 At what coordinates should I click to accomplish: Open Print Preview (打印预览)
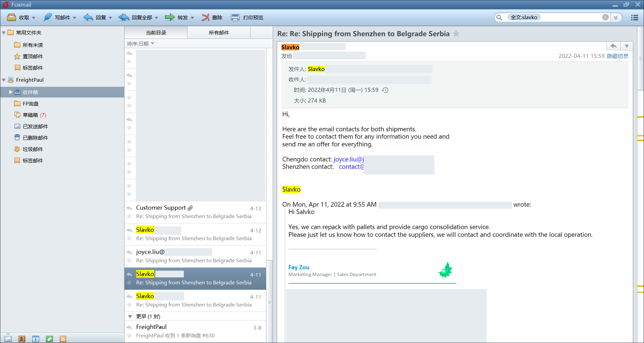click(x=235, y=17)
